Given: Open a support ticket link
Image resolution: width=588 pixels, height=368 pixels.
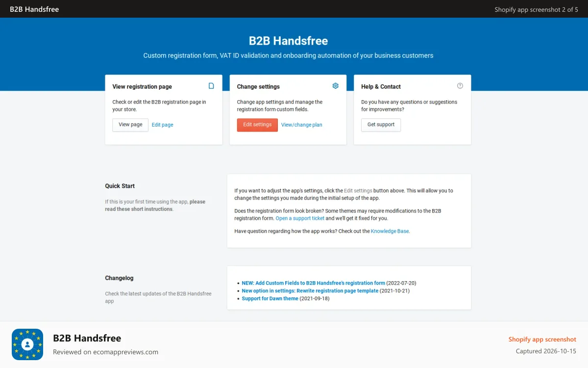Looking at the screenshot, I should pyautogui.click(x=300, y=218).
